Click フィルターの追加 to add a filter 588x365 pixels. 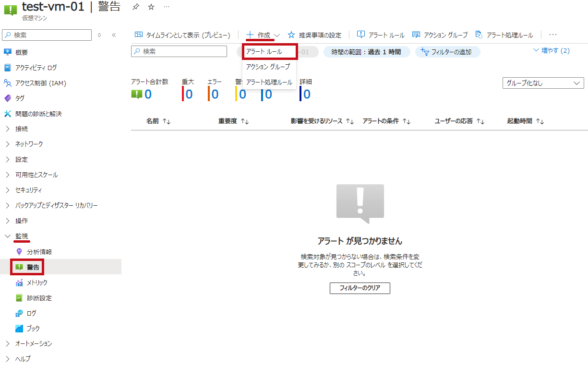coord(447,52)
